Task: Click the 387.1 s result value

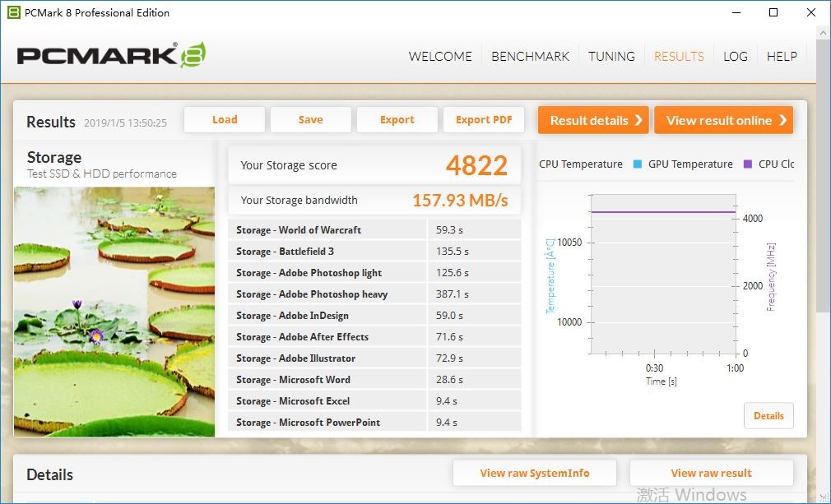Action: tap(452, 294)
